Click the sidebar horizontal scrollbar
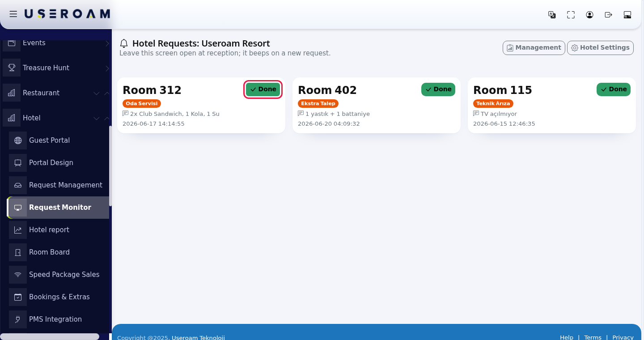Screen dimensions: 644x340 pos(50,336)
